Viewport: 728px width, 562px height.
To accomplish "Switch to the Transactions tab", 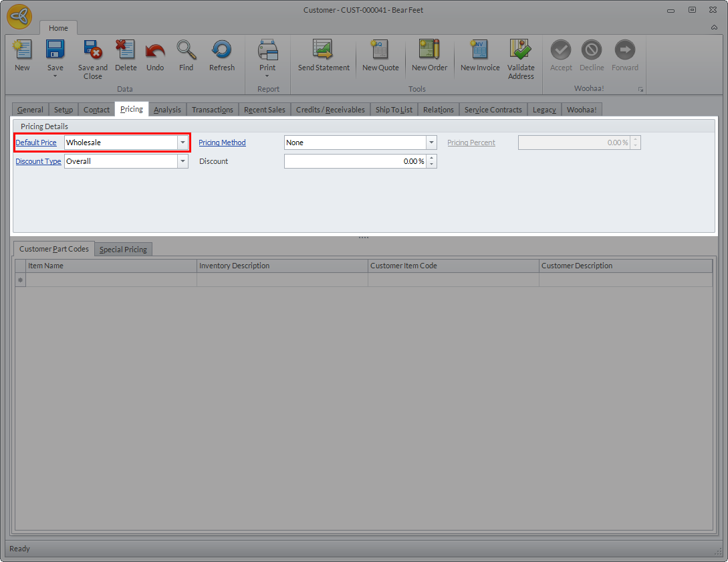I will [212, 110].
